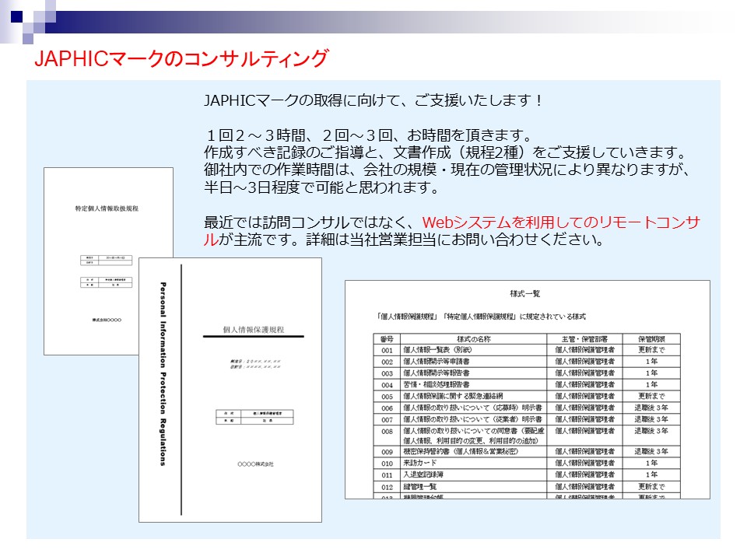This screenshot has height=560, width=747.
Task: Click the line starting '１回２～３時間、２回～３回'
Action: pos(368,135)
